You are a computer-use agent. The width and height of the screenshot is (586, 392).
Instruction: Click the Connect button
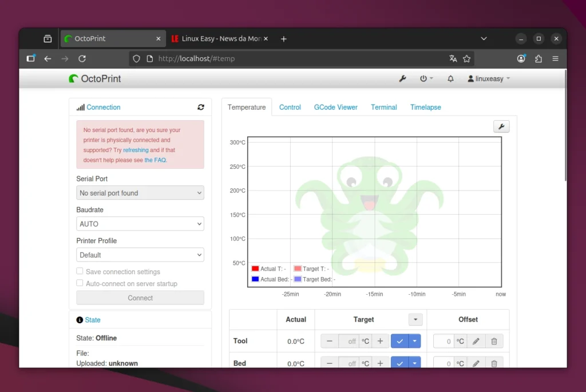(x=140, y=298)
